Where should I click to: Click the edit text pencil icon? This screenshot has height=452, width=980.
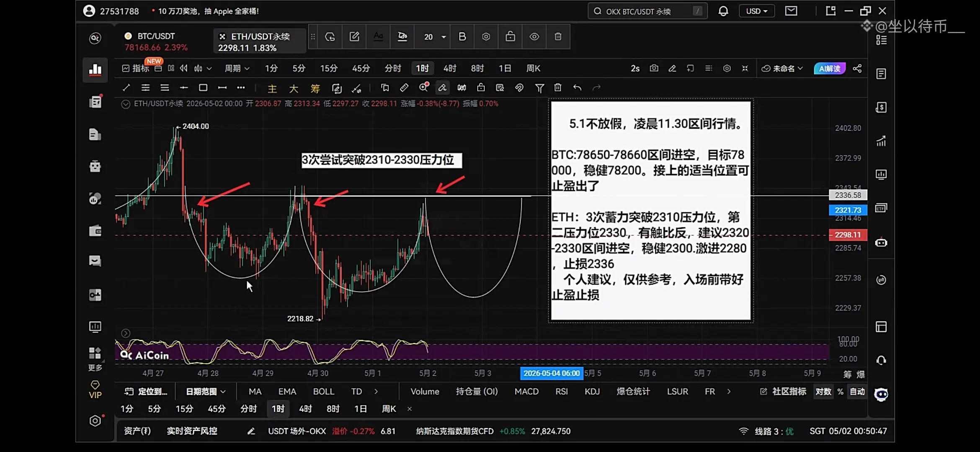(354, 37)
